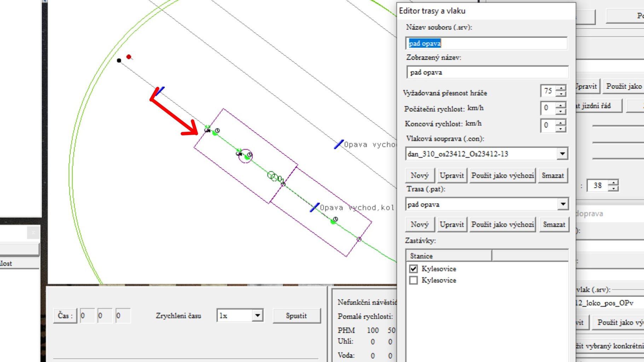644x362 pixels.
Task: Open the Zrychlení času 1x dropdown
Action: click(x=257, y=315)
